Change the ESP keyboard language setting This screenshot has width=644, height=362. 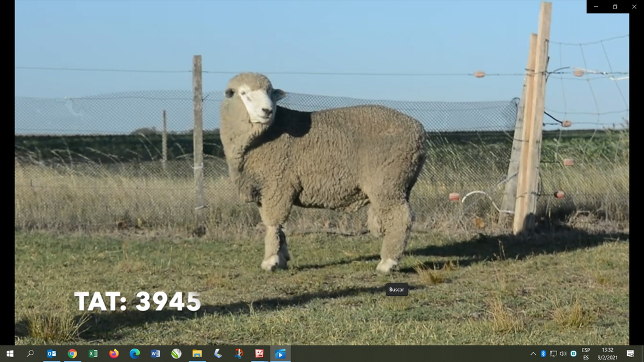pyautogui.click(x=586, y=353)
